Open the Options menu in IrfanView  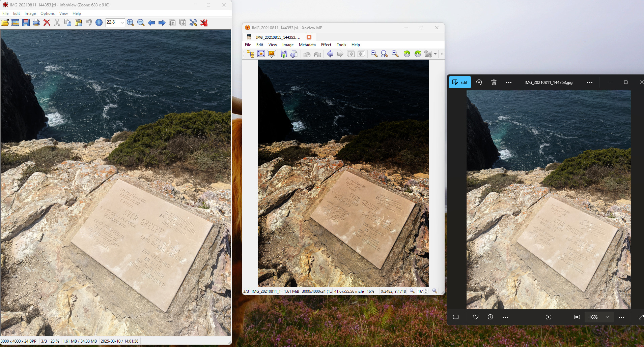[x=48, y=13]
